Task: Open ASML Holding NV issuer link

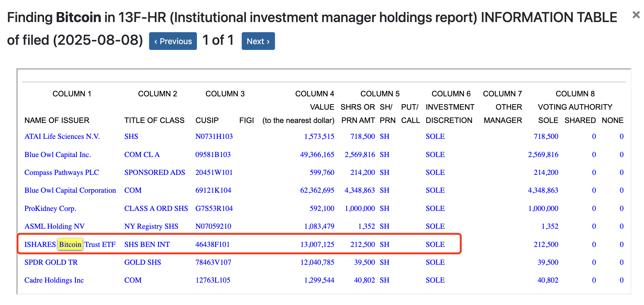Action: click(x=54, y=226)
